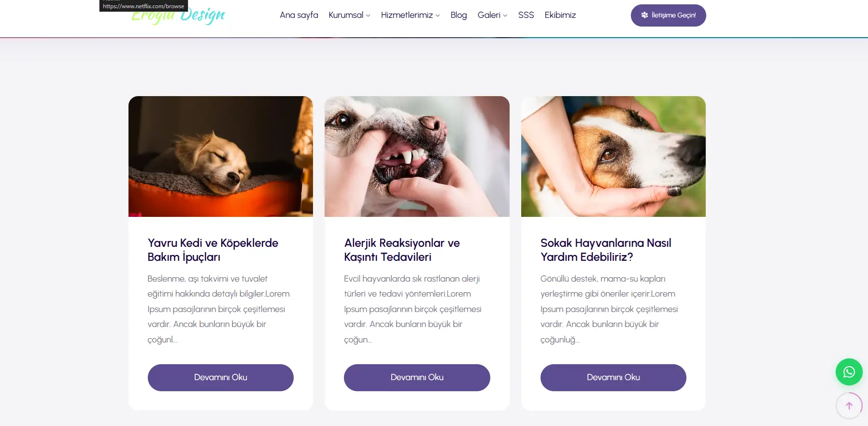The image size is (868, 426).
Task: Click Devamını Oku under Sokak Hayvanlarına article
Action: [613, 378]
